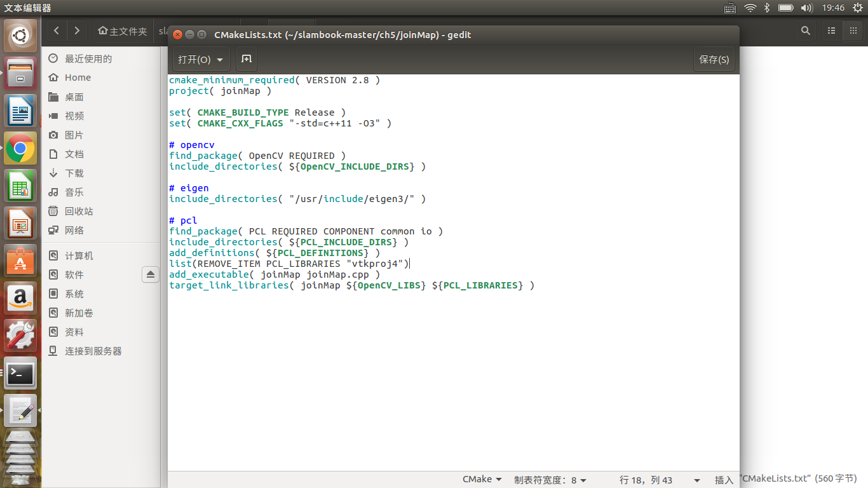Search in the Files window
This screenshot has height=488, width=868.
click(806, 30)
